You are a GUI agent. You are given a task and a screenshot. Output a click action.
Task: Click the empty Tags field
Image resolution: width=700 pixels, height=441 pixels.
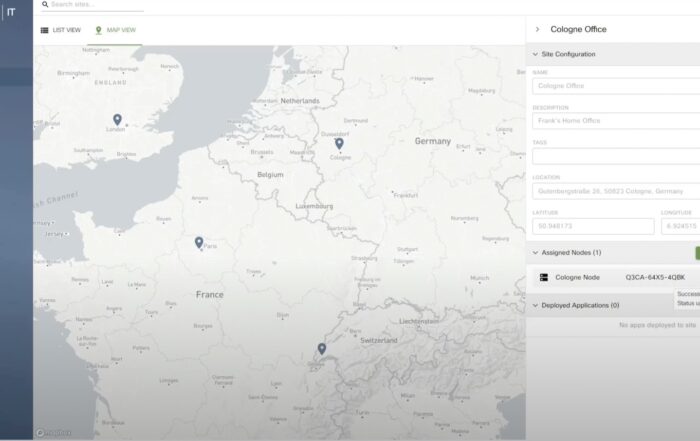(x=616, y=156)
